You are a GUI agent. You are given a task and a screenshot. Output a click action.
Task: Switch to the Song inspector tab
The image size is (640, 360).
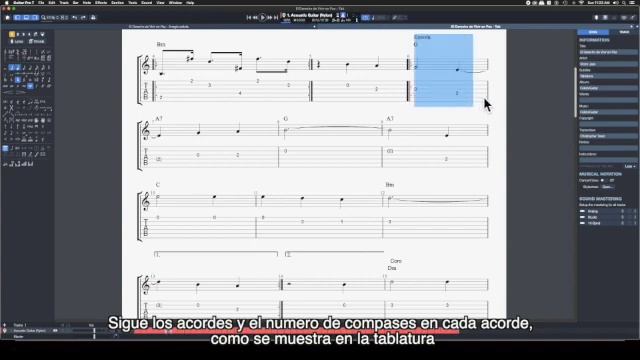pos(593,32)
